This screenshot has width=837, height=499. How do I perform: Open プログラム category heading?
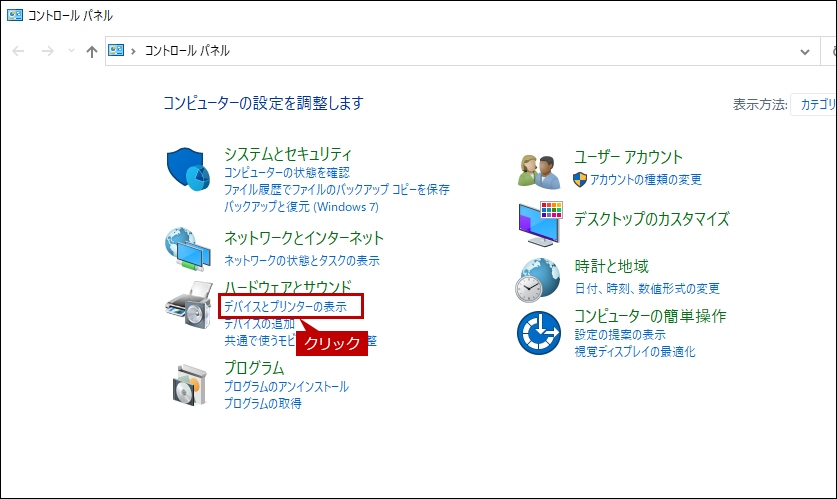coord(254,368)
